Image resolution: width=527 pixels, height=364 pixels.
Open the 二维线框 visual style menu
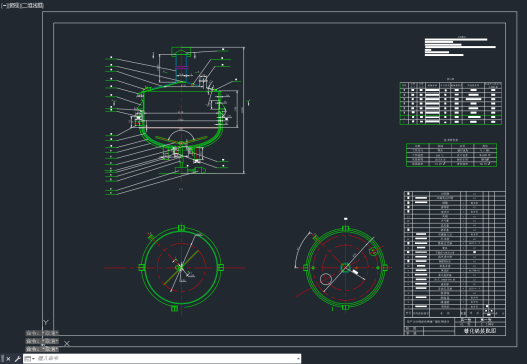[32, 5]
